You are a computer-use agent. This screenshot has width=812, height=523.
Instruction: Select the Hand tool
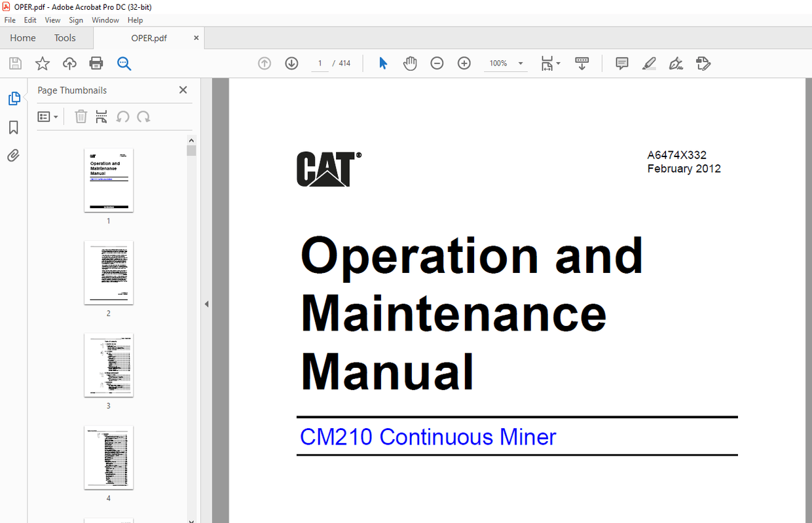pos(410,63)
